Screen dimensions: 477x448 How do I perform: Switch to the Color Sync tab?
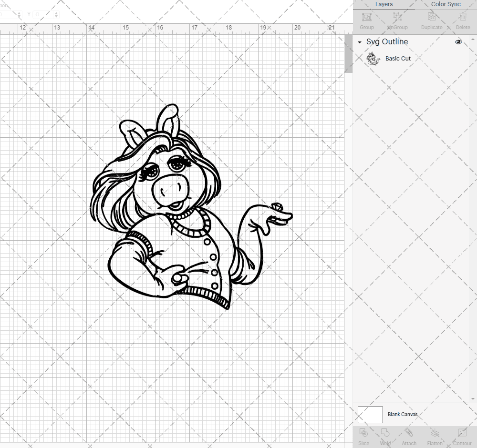[x=446, y=4]
